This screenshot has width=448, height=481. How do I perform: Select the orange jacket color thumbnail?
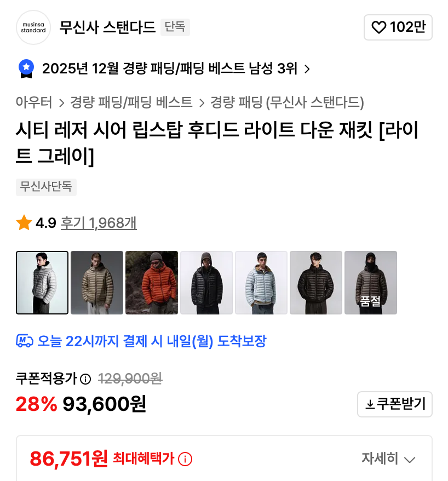pos(152,283)
